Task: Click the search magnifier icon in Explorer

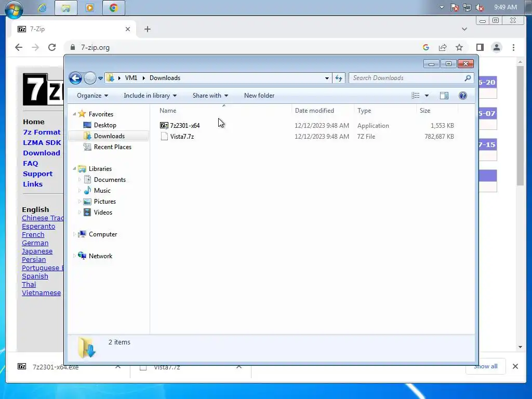Action: click(x=468, y=78)
